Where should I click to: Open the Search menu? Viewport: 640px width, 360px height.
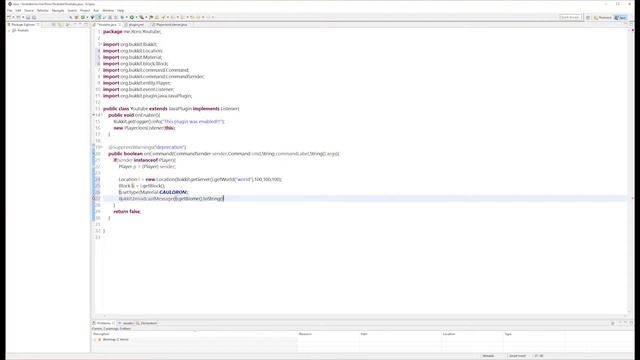72,11
